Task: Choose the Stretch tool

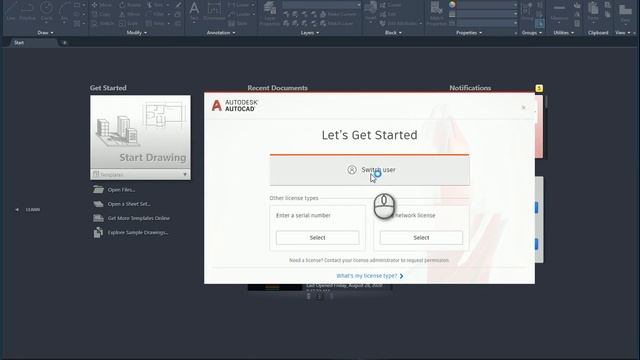Action: tap(102, 24)
